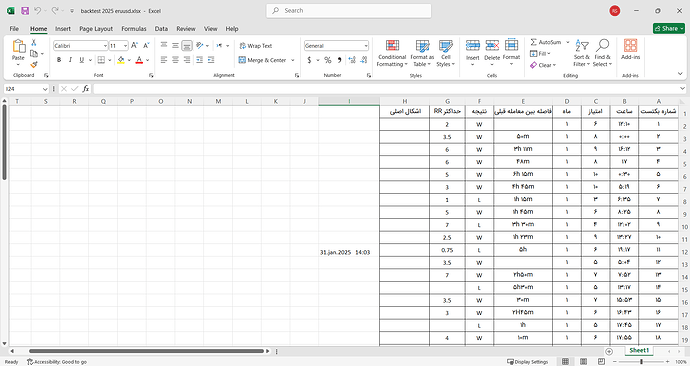Click Decrease Decimal icon
Screen dimensions: 690x366
pyautogui.click(x=363, y=60)
